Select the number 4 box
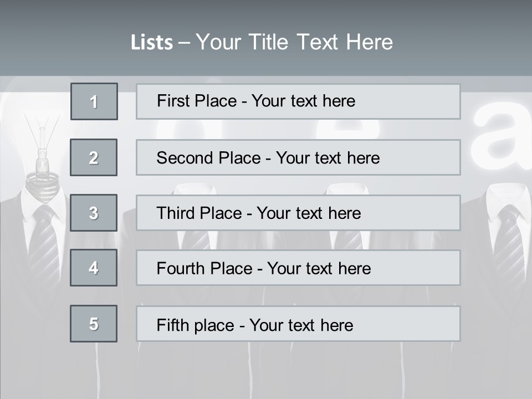 coord(94,268)
